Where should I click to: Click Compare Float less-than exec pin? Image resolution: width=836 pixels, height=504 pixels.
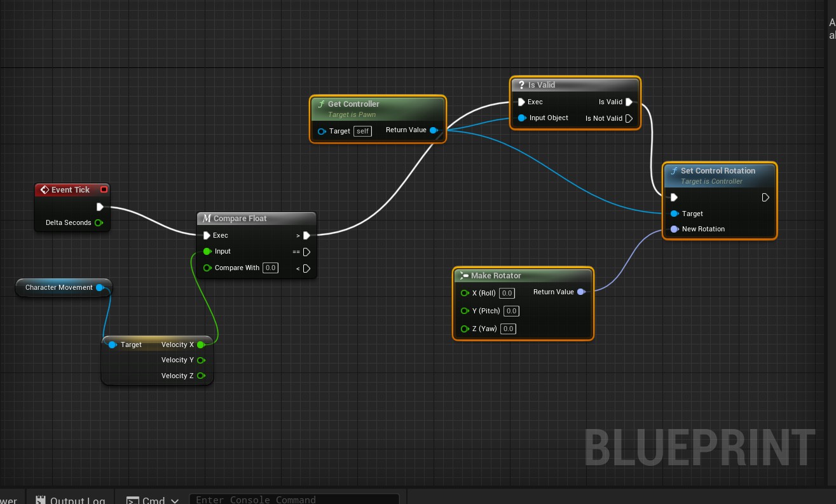pyautogui.click(x=306, y=268)
